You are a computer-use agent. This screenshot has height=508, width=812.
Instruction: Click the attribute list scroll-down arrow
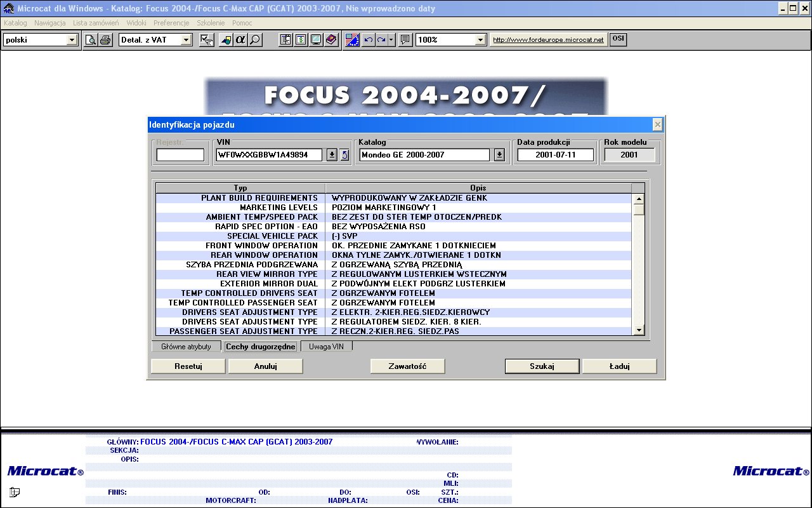click(639, 330)
